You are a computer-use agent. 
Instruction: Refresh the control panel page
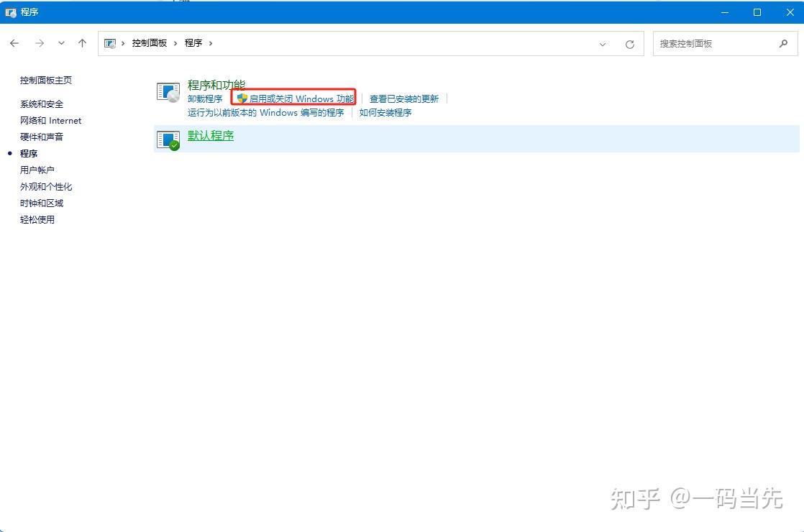click(x=630, y=44)
